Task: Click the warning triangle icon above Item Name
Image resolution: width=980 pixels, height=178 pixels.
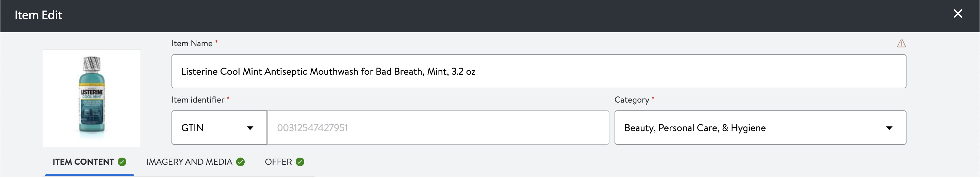Action: (901, 43)
